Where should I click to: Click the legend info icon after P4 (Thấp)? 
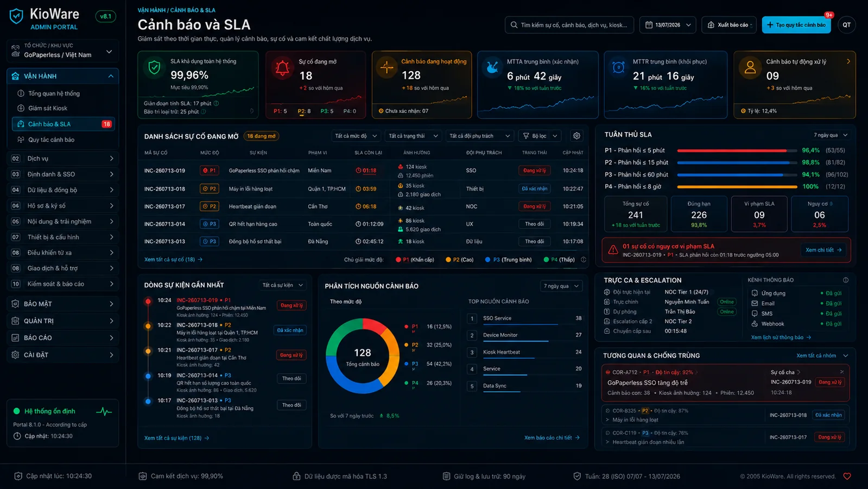coord(584,260)
